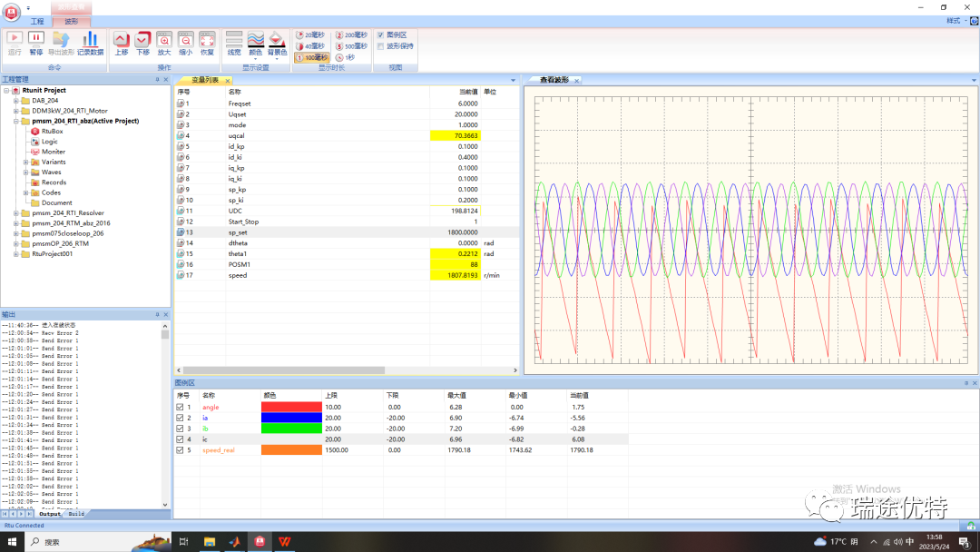Zoom in with the 放大 icon
Image resolution: width=980 pixels, height=552 pixels.
point(164,39)
